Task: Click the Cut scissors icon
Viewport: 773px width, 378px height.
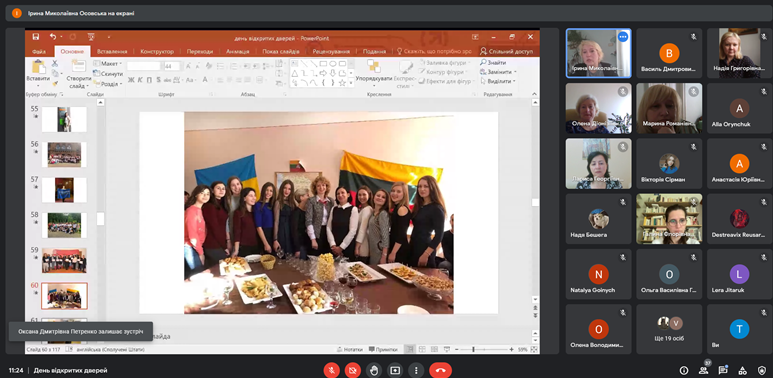Action: coord(55,64)
